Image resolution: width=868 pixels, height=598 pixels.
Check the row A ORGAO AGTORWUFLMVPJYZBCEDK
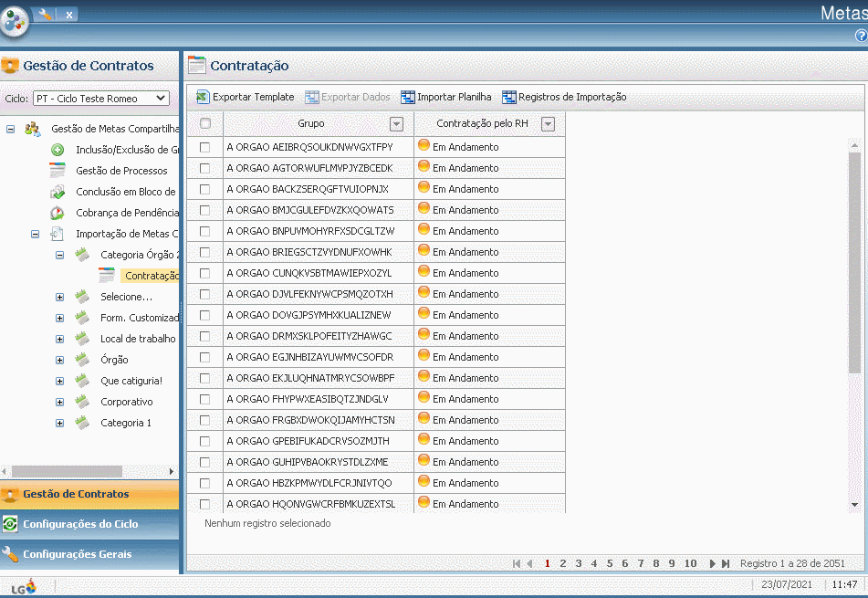pyautogui.click(x=204, y=168)
